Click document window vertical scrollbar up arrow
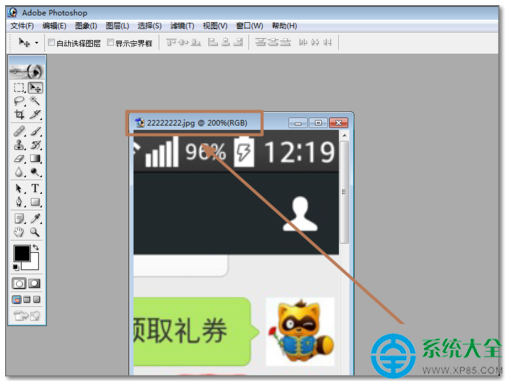 344,136
